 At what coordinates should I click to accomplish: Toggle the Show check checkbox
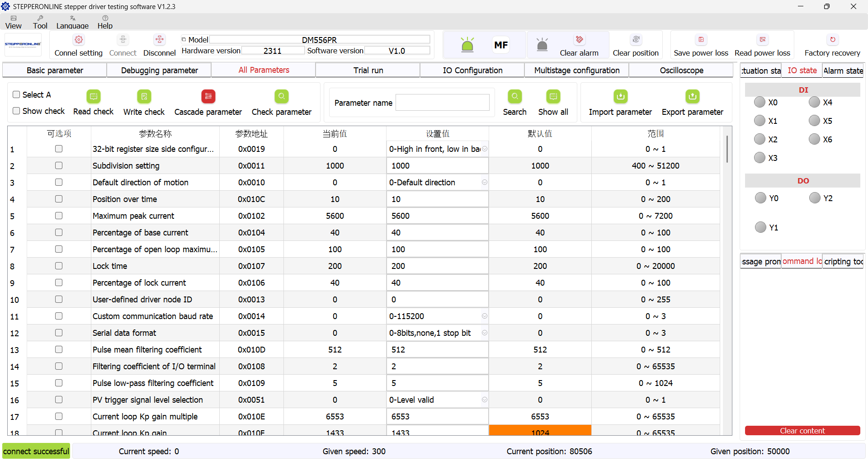click(17, 111)
